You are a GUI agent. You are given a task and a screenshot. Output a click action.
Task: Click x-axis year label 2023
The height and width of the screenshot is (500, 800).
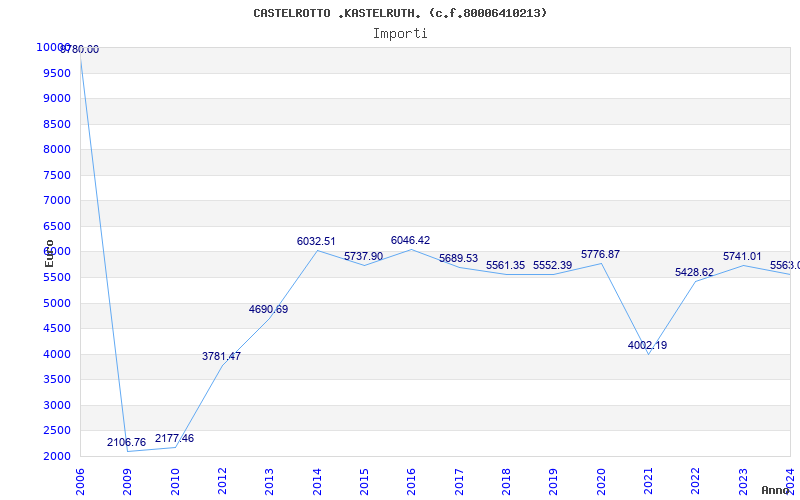click(743, 482)
